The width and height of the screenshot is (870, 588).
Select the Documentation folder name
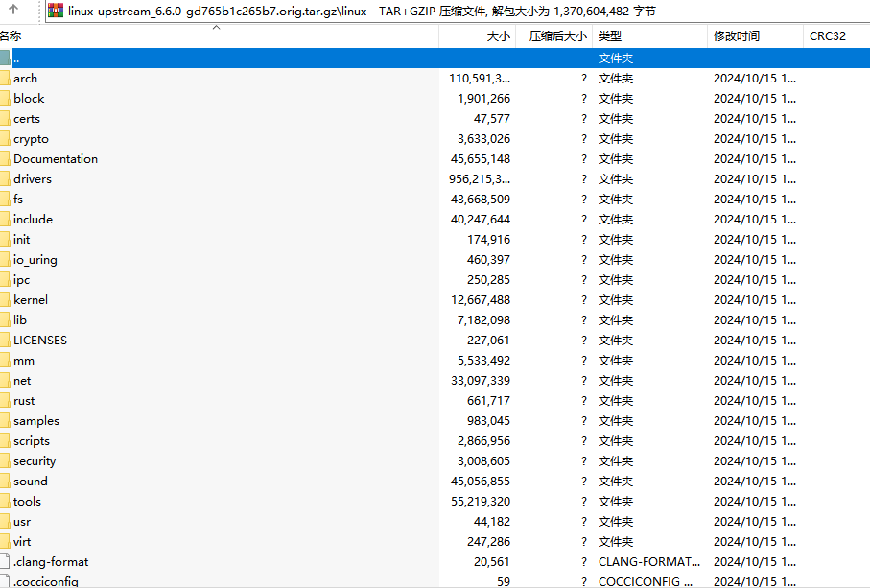[x=56, y=159]
